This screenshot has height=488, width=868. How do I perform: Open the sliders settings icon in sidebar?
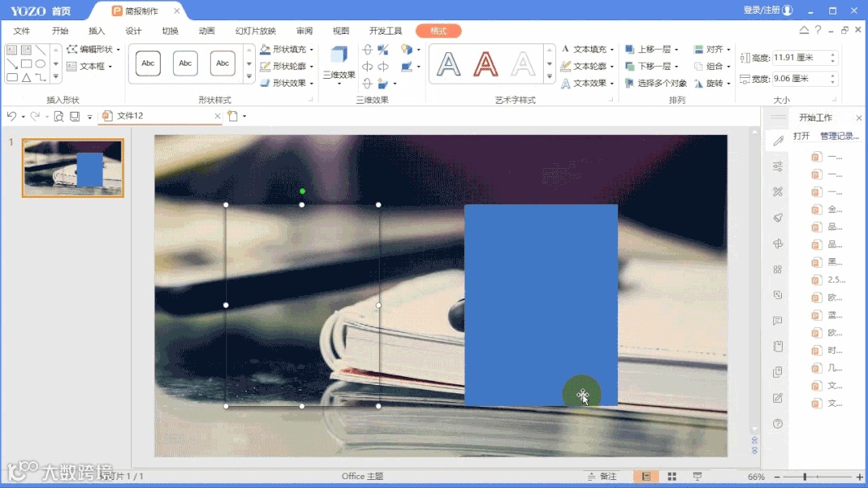click(778, 166)
